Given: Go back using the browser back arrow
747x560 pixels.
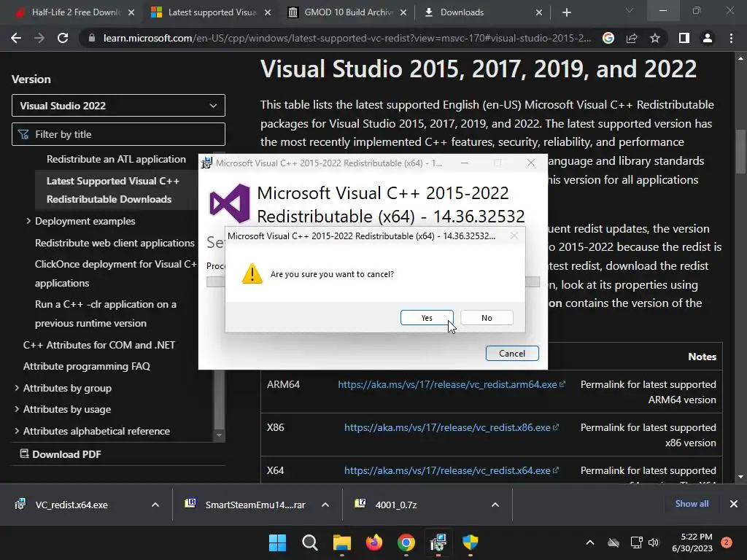Looking at the screenshot, I should (16, 38).
